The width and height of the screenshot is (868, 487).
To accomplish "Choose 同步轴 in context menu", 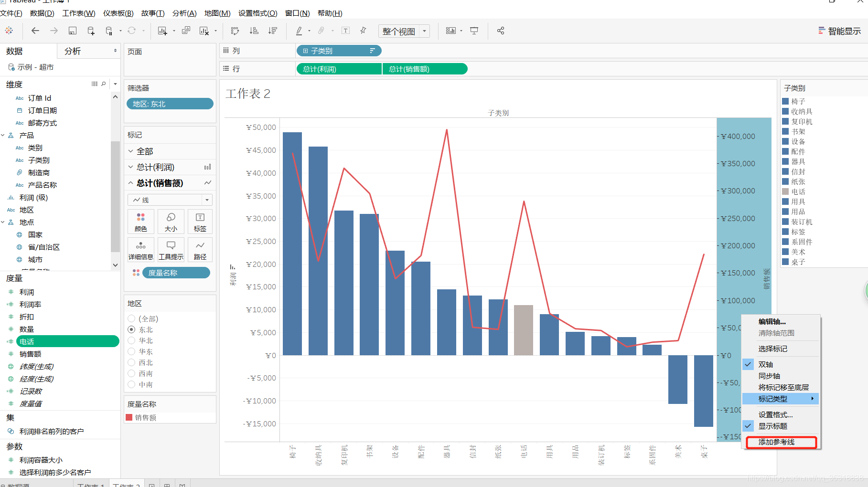I will point(781,376).
